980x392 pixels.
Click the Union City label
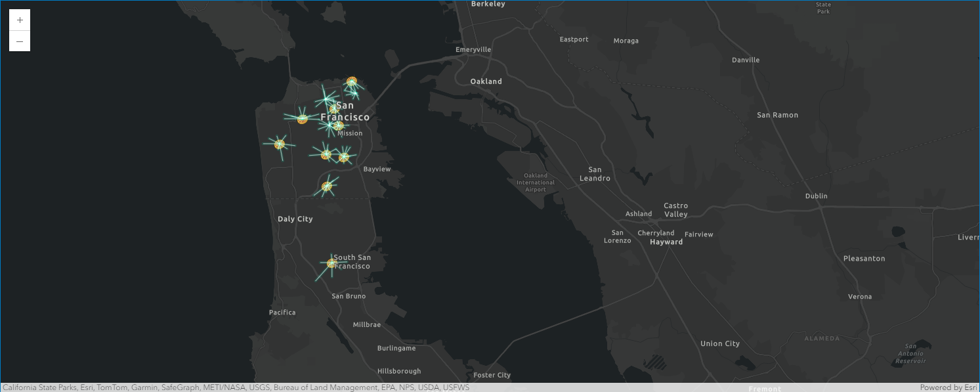coord(719,344)
